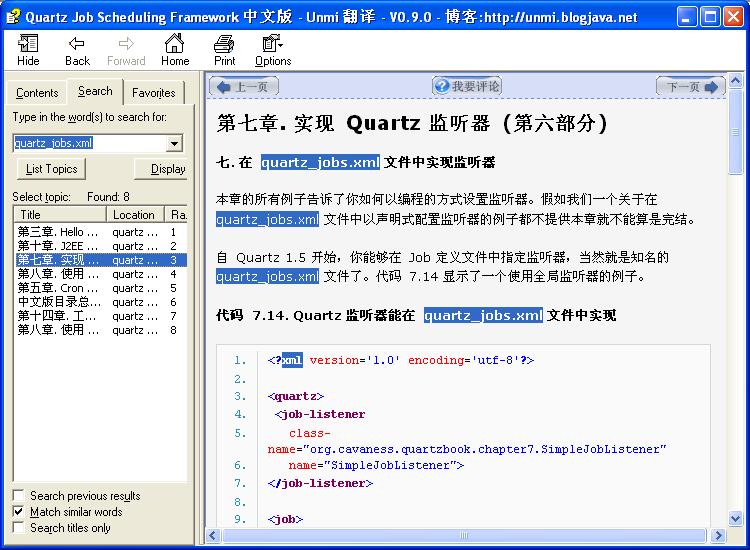Enable Search titles only checkbox

[x=19, y=528]
